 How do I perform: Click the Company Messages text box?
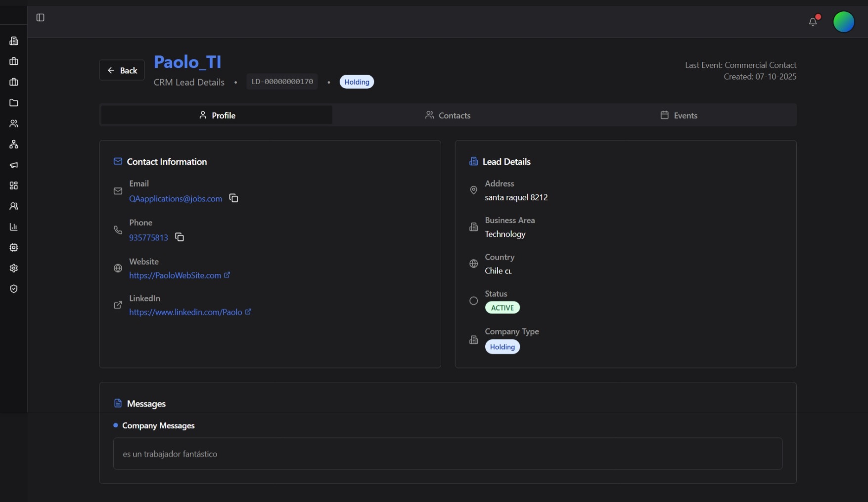point(448,454)
